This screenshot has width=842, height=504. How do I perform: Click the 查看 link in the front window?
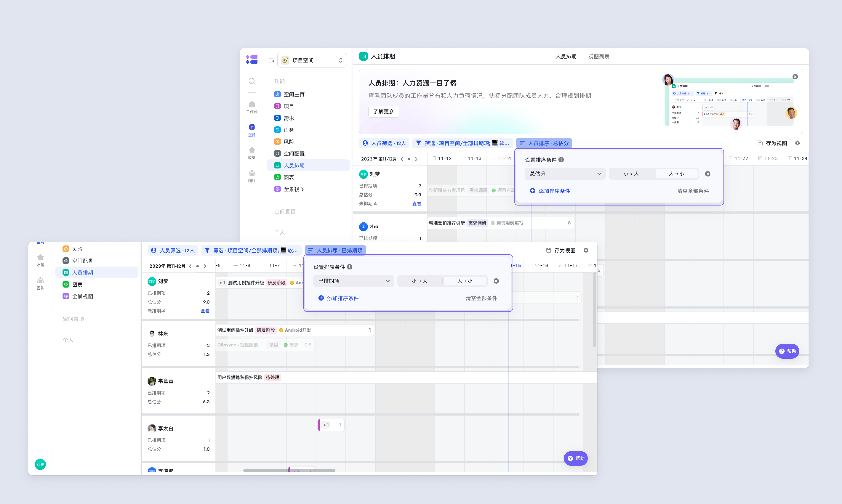[205, 311]
